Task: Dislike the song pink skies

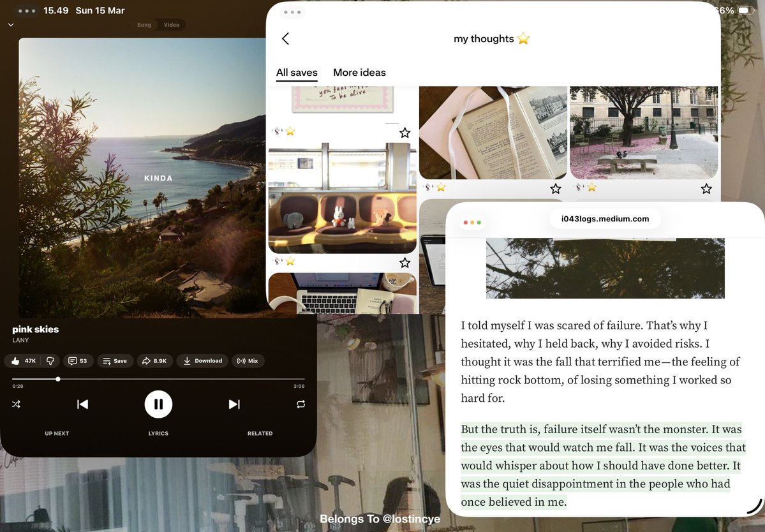Action: [x=50, y=361]
